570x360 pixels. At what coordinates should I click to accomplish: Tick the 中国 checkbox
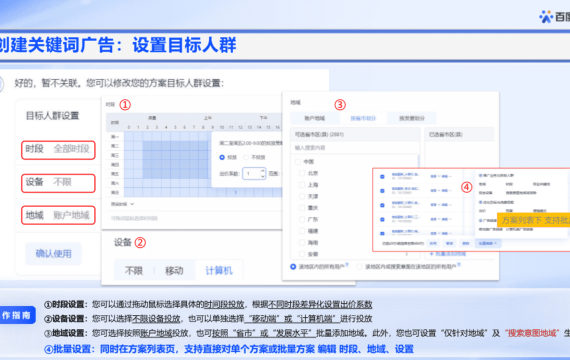pyautogui.click(x=298, y=161)
